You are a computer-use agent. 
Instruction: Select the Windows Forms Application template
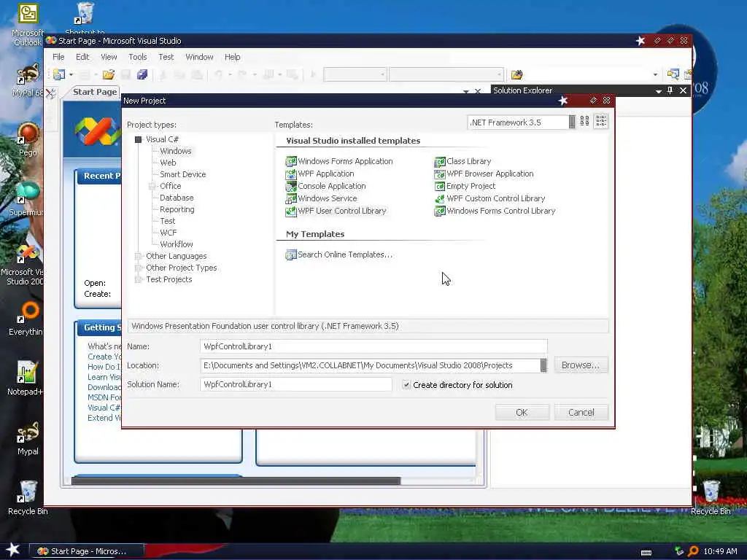click(339, 161)
